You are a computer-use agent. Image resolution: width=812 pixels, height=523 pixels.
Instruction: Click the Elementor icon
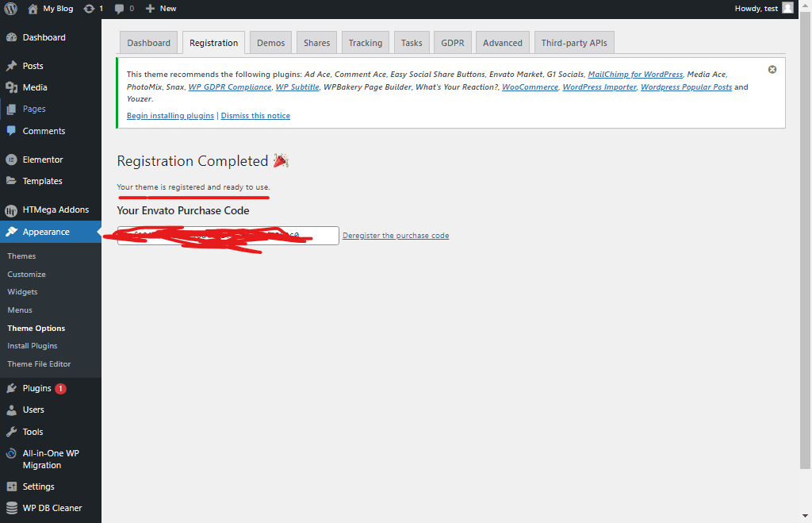point(11,160)
